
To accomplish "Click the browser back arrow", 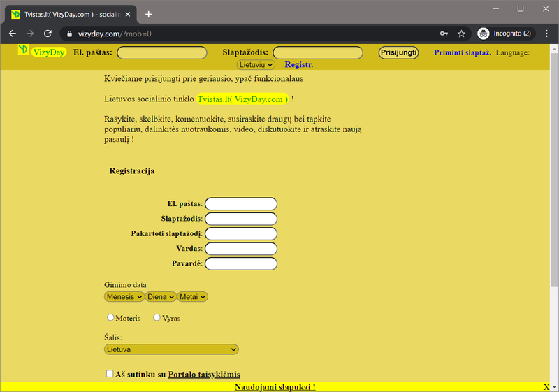I will coord(12,34).
